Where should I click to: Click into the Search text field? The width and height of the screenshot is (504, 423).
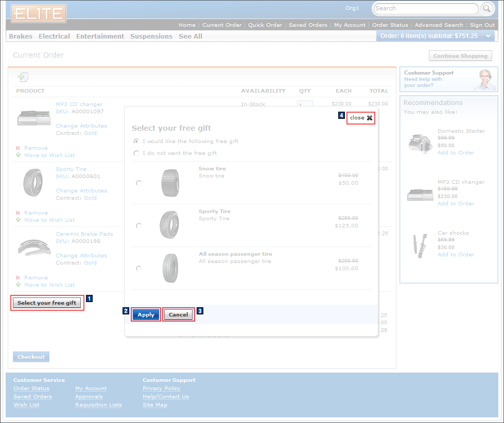pos(426,9)
